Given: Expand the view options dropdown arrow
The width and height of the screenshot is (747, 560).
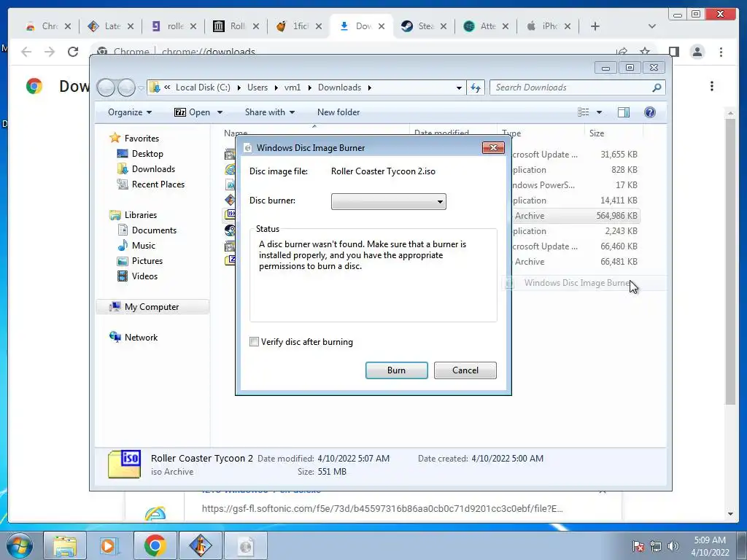Looking at the screenshot, I should coord(600,112).
